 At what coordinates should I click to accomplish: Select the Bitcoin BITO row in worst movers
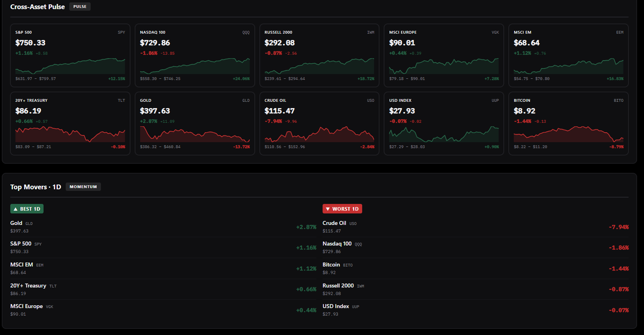(476, 268)
